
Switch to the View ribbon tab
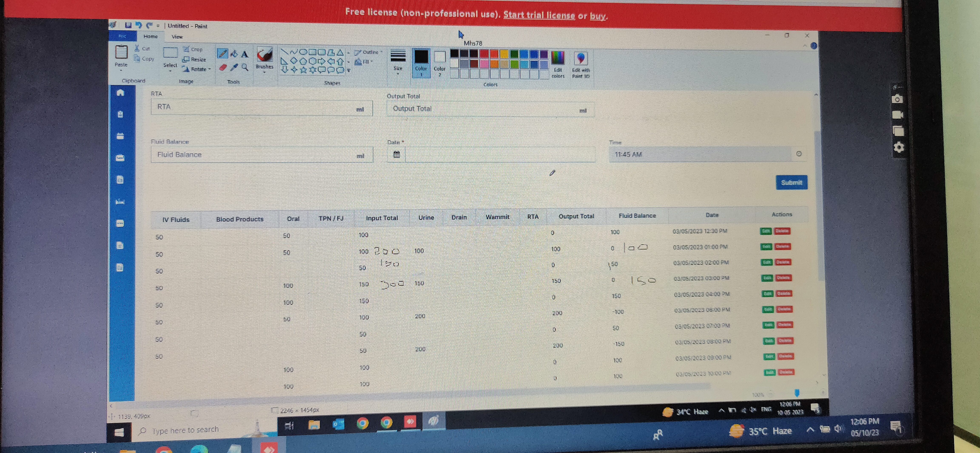[x=177, y=37]
